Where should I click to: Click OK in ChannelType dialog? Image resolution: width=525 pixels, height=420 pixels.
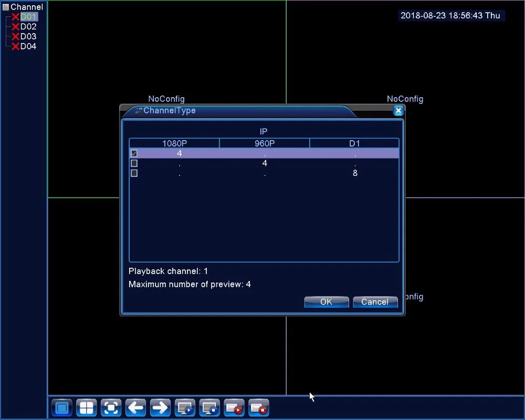coord(327,302)
